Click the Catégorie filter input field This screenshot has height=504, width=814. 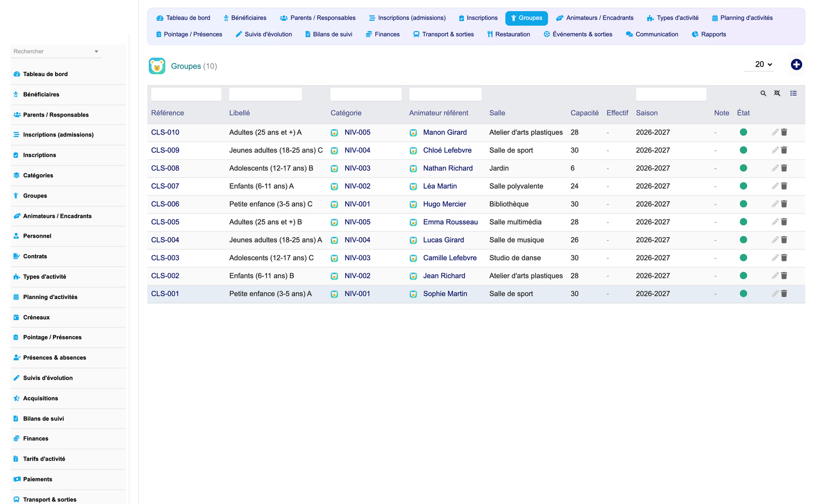point(366,94)
